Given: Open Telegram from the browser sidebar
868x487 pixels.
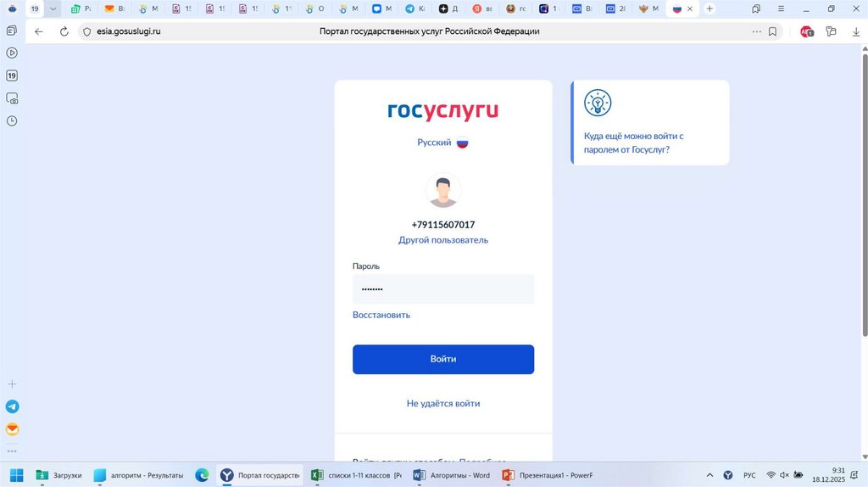Looking at the screenshot, I should [12, 406].
